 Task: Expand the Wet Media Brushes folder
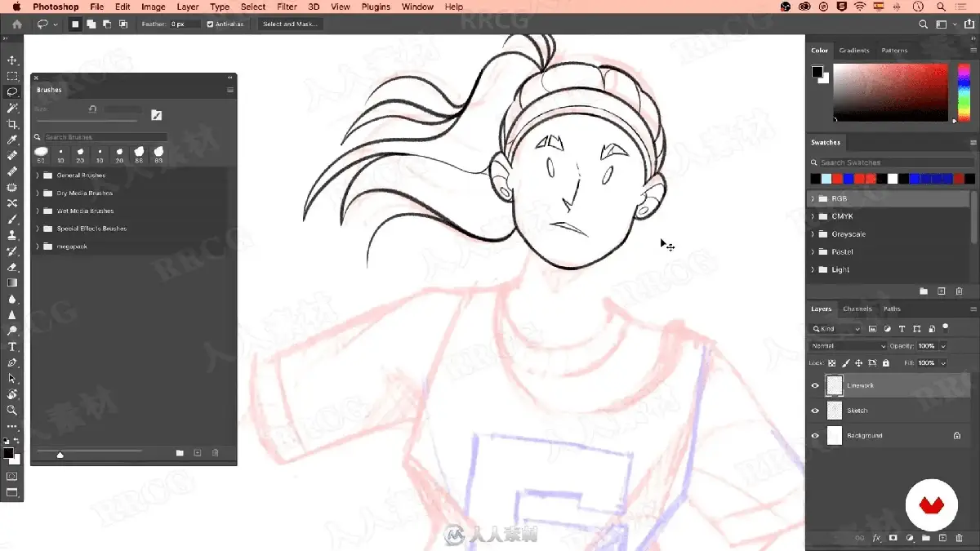tap(38, 211)
